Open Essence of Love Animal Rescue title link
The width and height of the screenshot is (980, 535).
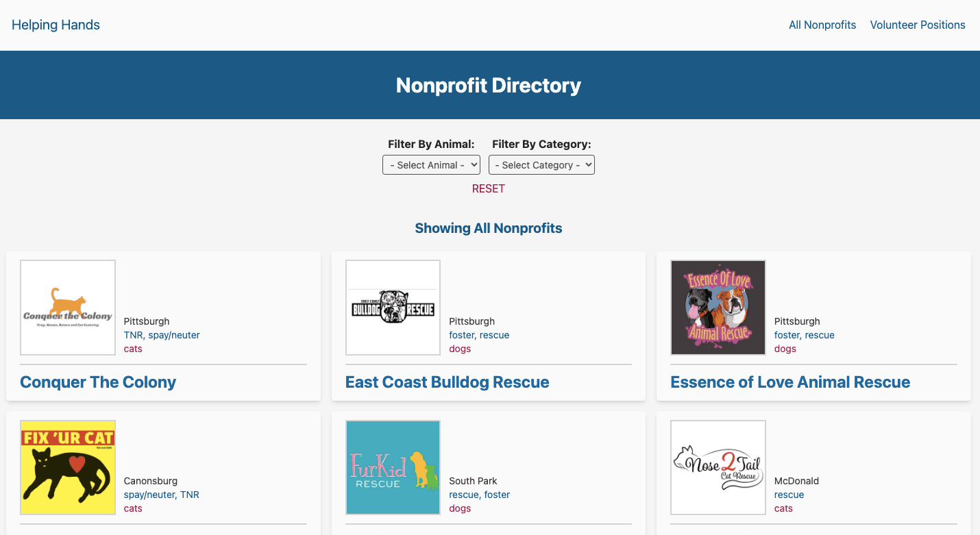pos(789,382)
